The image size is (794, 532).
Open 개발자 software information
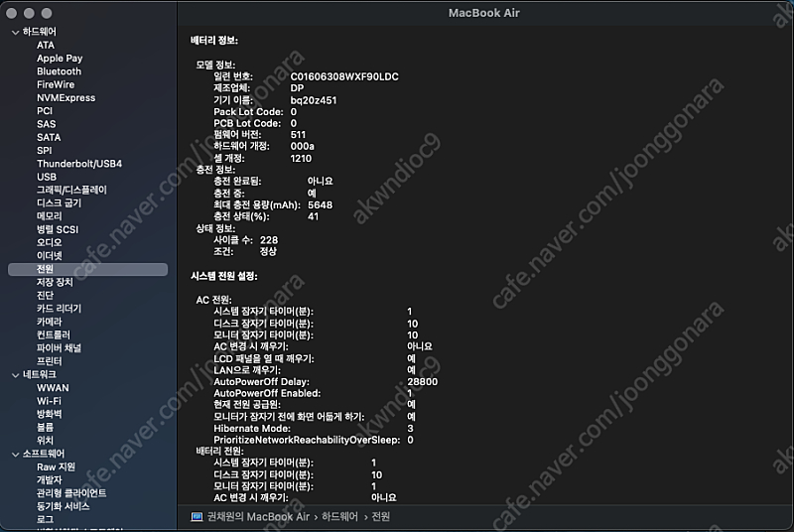(x=49, y=479)
